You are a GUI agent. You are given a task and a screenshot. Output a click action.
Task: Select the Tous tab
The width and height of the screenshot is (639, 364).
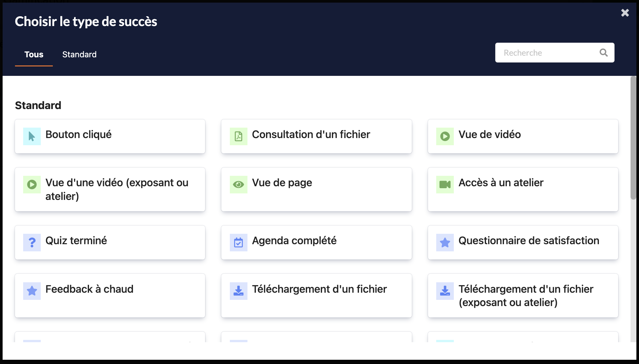click(34, 54)
